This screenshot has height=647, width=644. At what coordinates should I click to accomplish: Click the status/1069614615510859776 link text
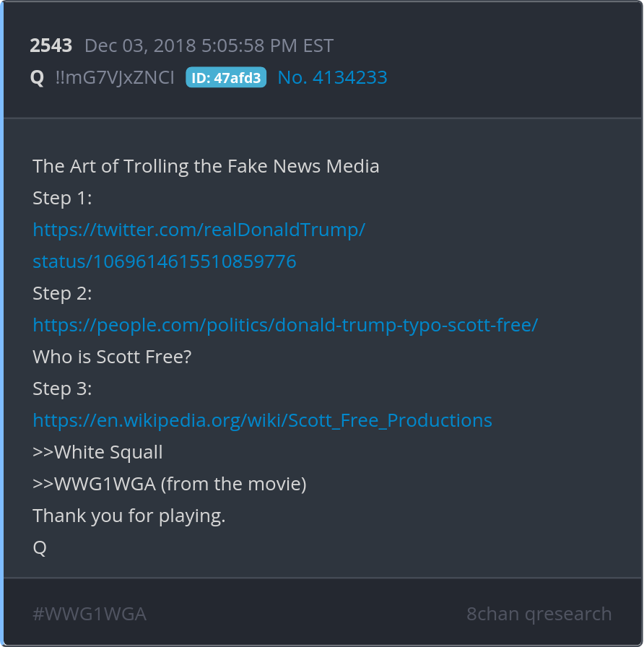point(165,261)
